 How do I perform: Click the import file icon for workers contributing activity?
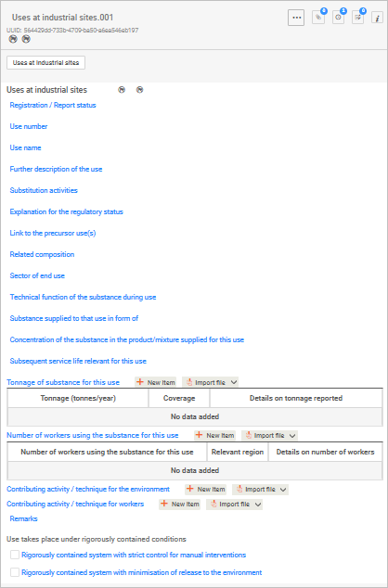[x=213, y=504]
